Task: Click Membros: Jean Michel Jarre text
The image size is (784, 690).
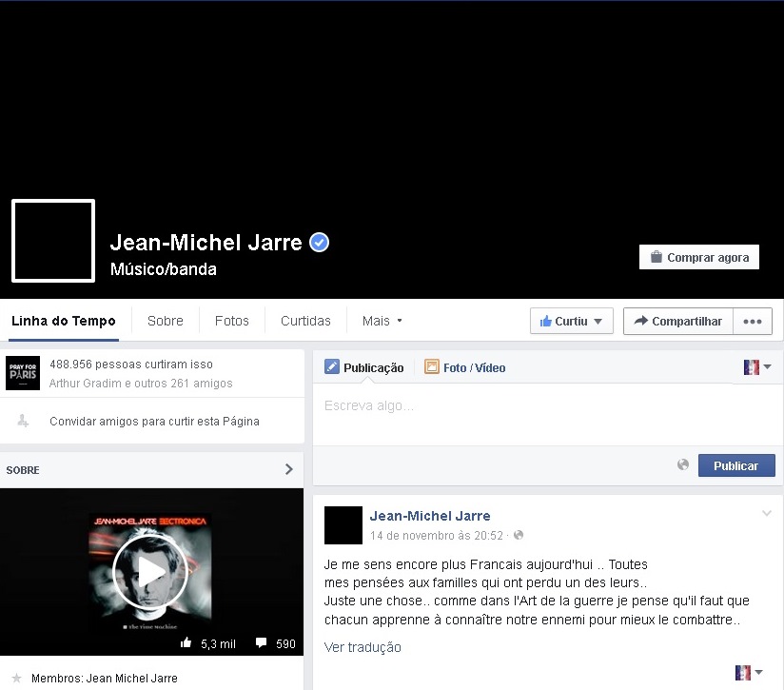Action: (105, 678)
